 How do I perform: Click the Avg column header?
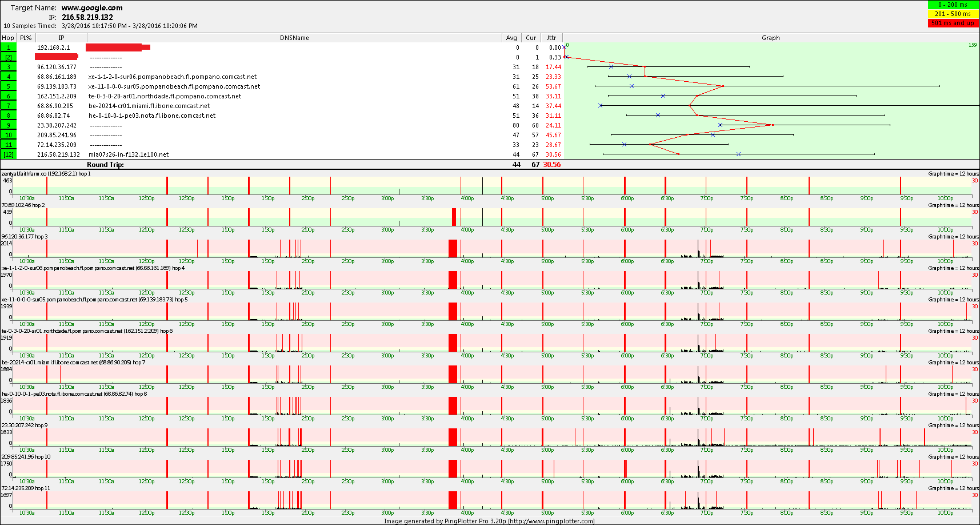coord(511,38)
